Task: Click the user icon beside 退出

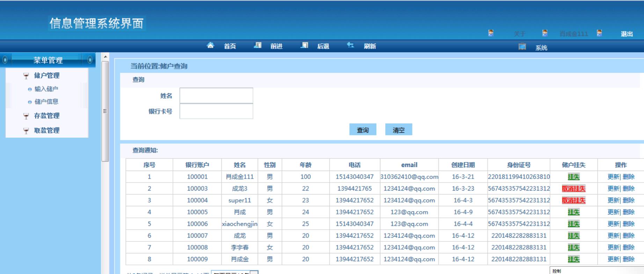Action: pos(599,33)
